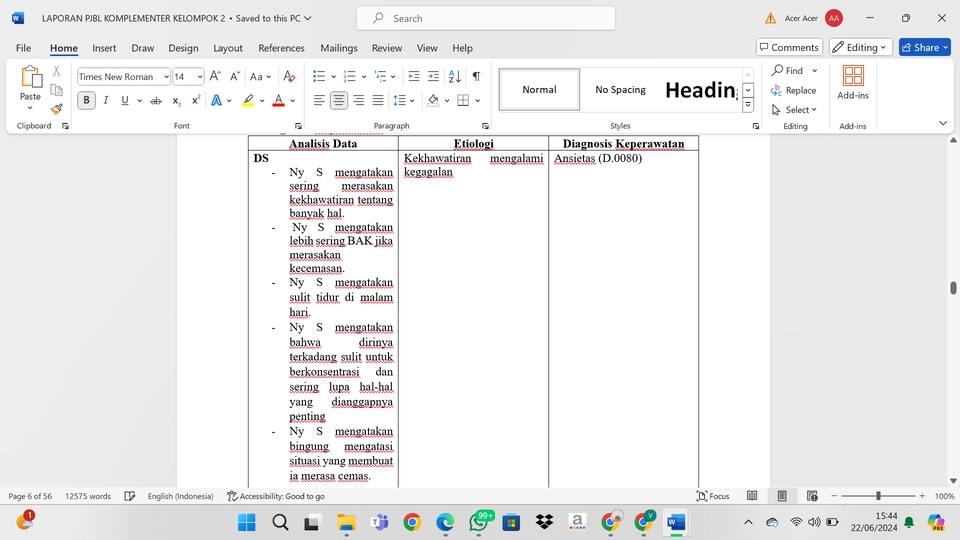Apply the No Spacing style
The width and height of the screenshot is (960, 540).
click(620, 89)
